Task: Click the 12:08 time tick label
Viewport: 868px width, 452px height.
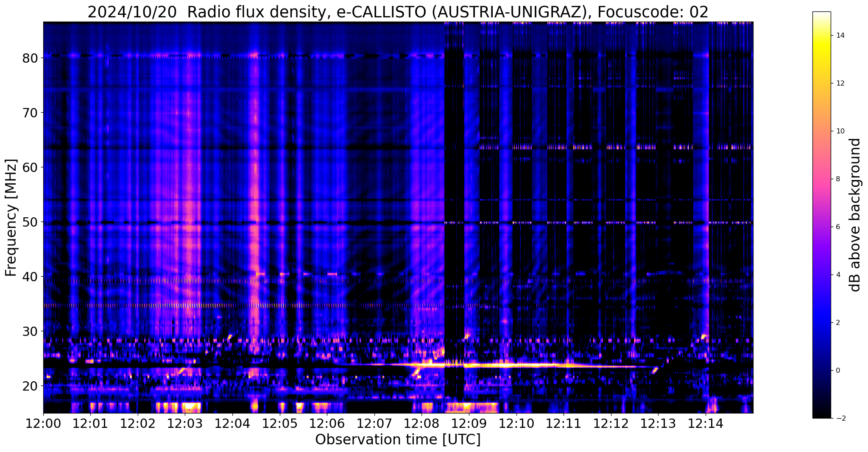Action: pos(421,424)
